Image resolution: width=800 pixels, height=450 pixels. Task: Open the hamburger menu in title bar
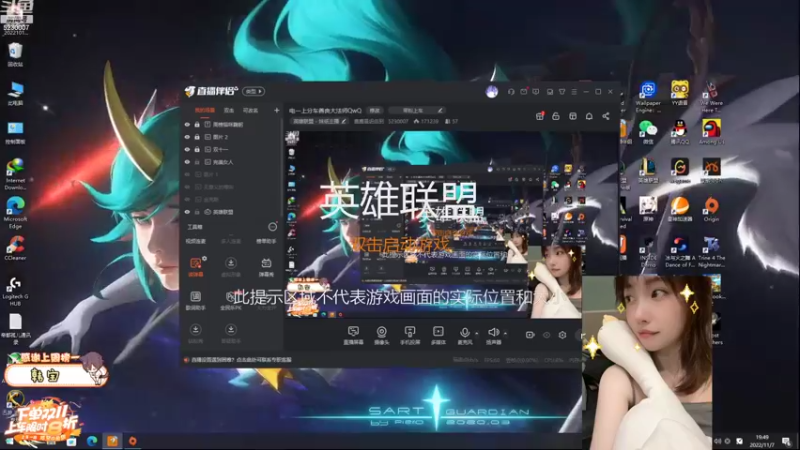(x=574, y=92)
